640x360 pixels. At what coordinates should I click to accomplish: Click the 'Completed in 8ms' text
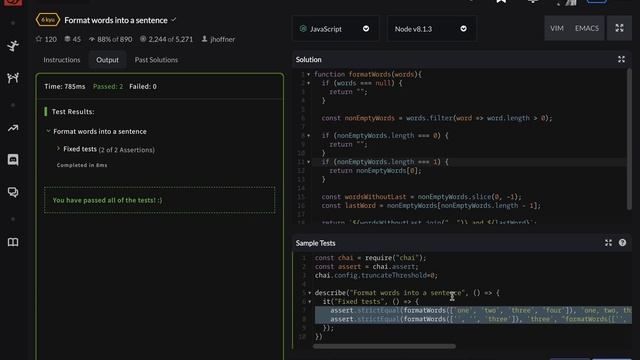(x=82, y=165)
